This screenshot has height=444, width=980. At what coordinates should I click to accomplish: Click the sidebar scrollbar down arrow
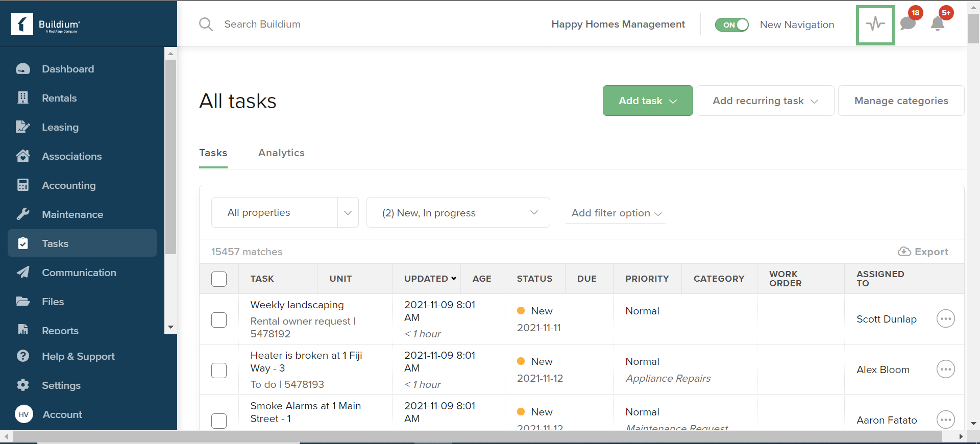(x=170, y=327)
